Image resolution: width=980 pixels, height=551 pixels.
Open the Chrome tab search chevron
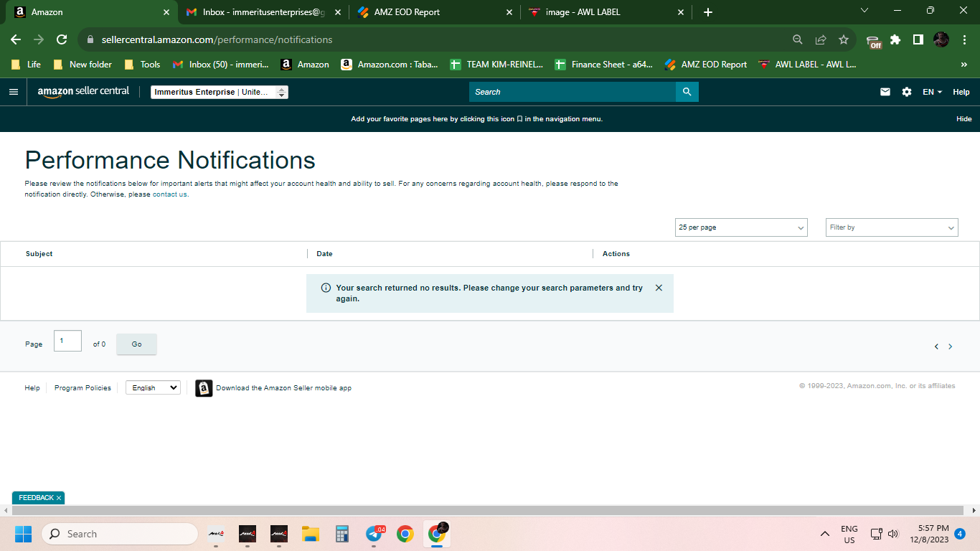864,11
